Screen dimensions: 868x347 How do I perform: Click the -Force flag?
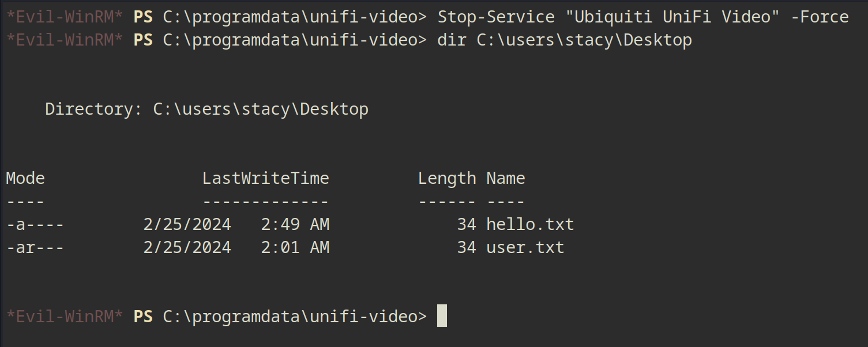(x=820, y=17)
